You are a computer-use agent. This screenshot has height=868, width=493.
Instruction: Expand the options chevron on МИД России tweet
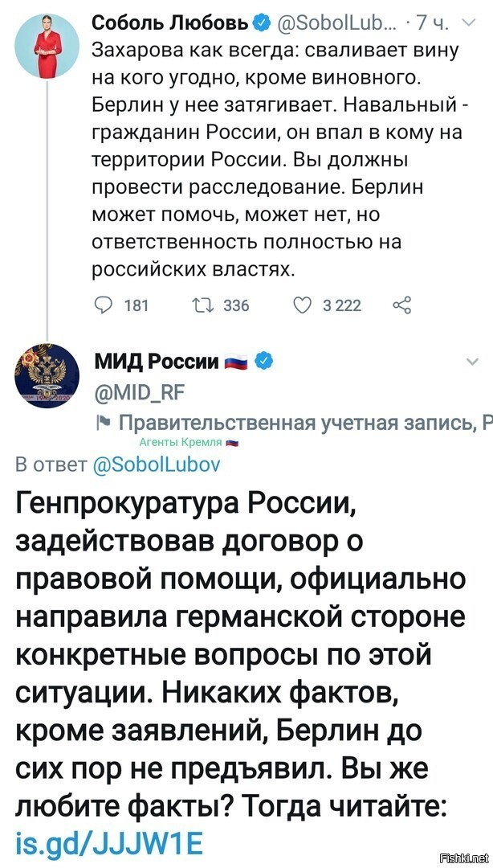click(x=472, y=362)
